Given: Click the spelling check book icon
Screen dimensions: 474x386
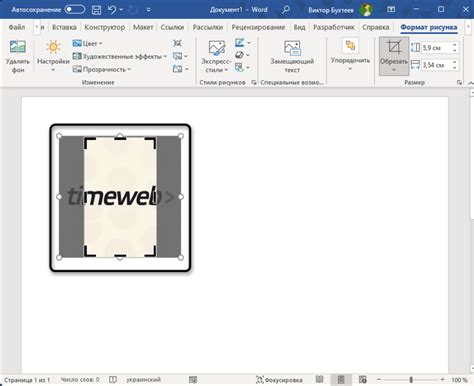Looking at the screenshot, I should coord(113,380).
